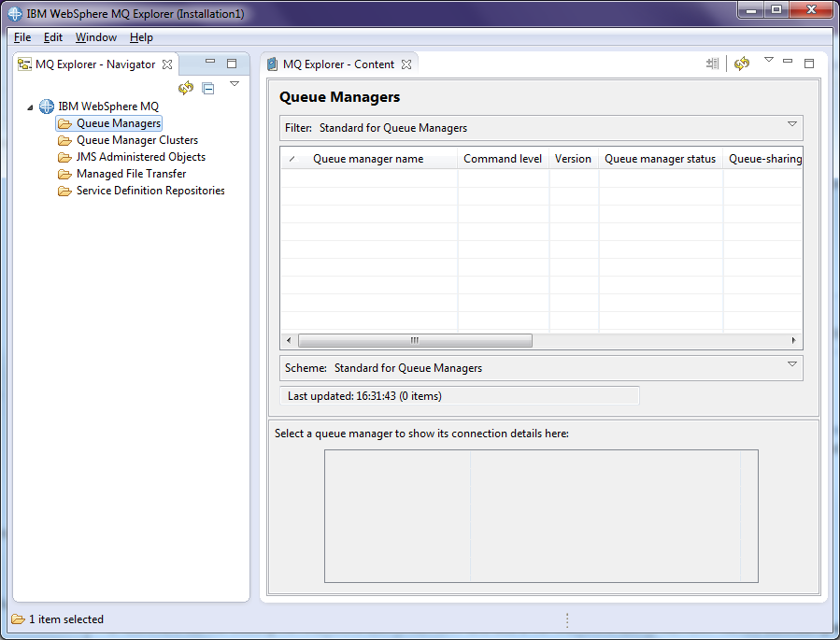This screenshot has width=840, height=640.
Task: Minimize the MQ Explorer window
Action: 751,10
